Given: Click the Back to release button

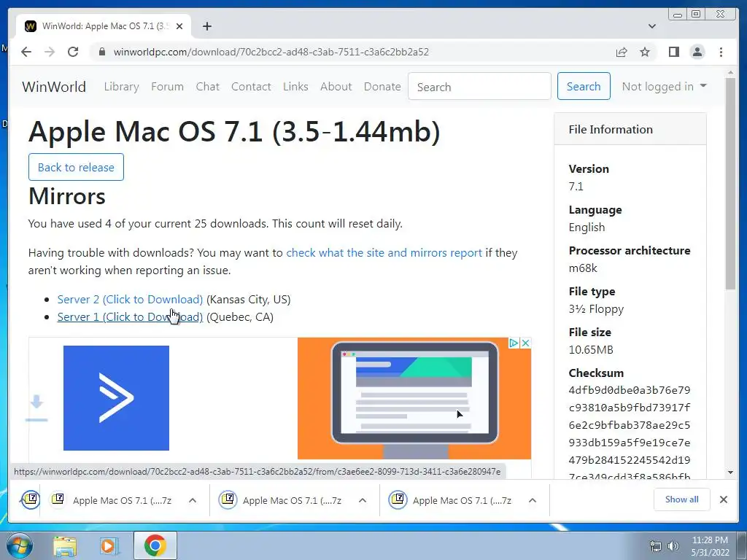Looking at the screenshot, I should click(x=76, y=167).
